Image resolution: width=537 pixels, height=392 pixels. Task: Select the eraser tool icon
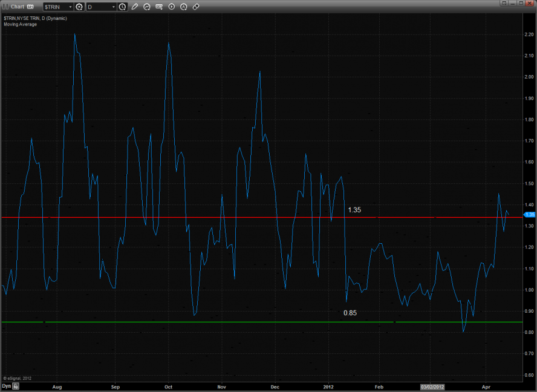tap(196, 7)
